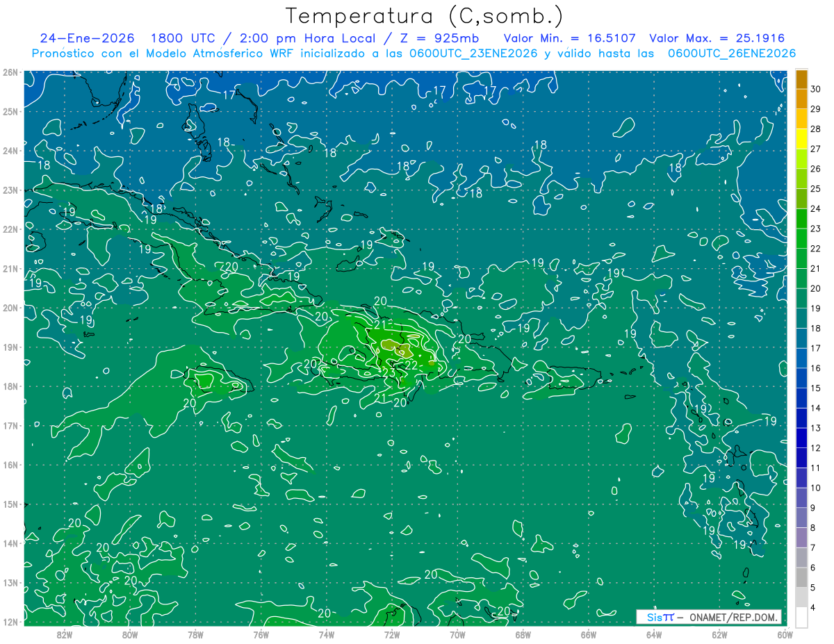The image size is (834, 644).
Task: Click longitude axis label '78W'
Action: coord(195,635)
